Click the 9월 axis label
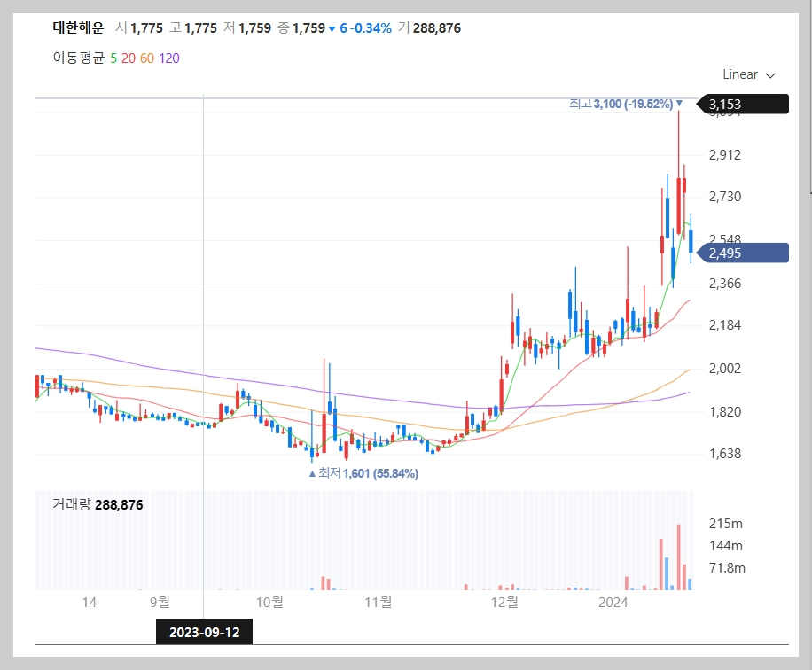 pyautogui.click(x=160, y=602)
